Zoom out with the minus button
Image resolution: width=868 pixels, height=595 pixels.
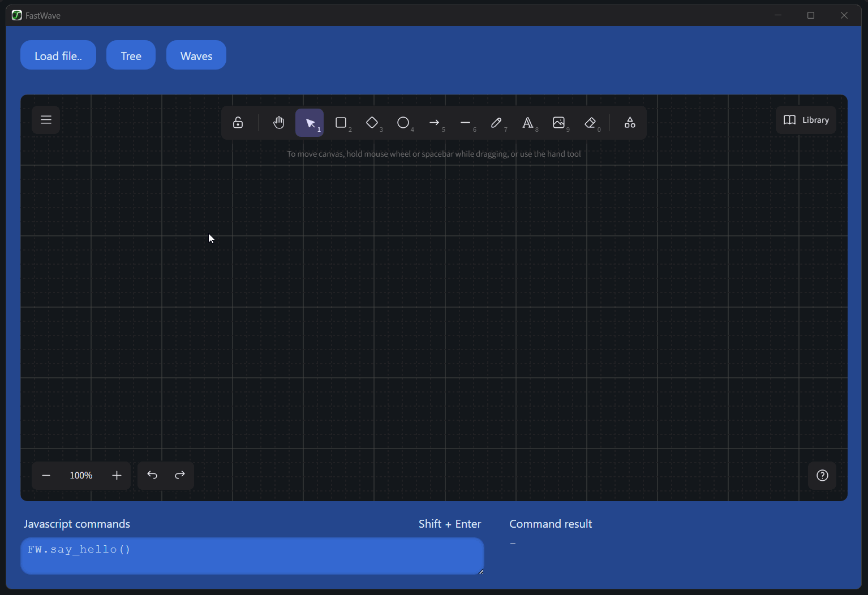click(46, 476)
